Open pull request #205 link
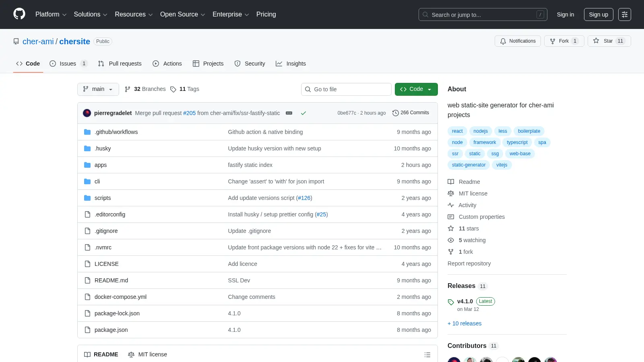Image resolution: width=644 pixels, height=362 pixels. tap(189, 113)
